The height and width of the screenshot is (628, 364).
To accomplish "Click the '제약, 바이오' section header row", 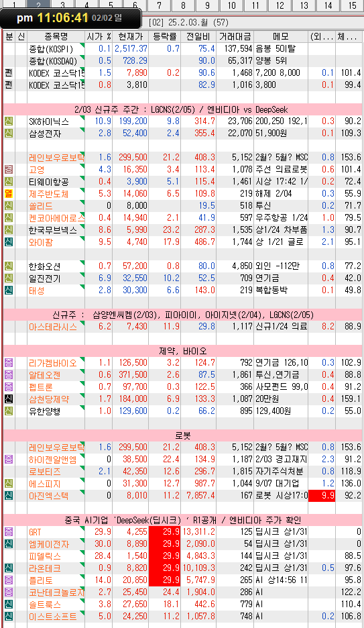I will (x=183, y=351).
